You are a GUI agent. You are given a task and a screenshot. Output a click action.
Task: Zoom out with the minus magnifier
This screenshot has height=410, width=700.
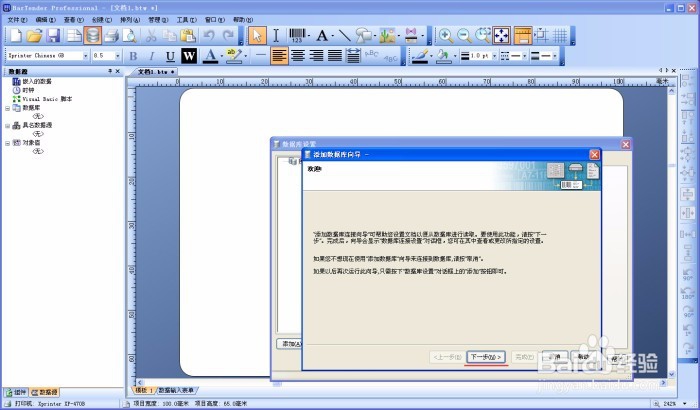464,35
